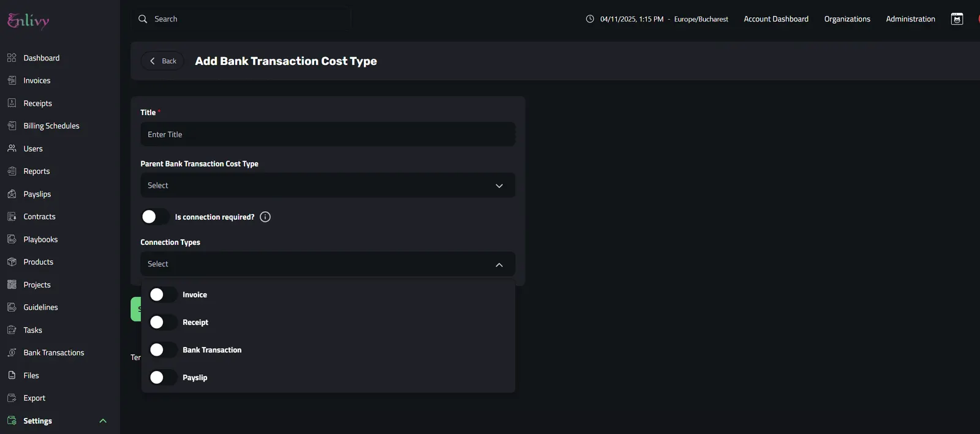980x434 pixels.
Task: Go to Billing Schedules
Action: [x=51, y=125]
